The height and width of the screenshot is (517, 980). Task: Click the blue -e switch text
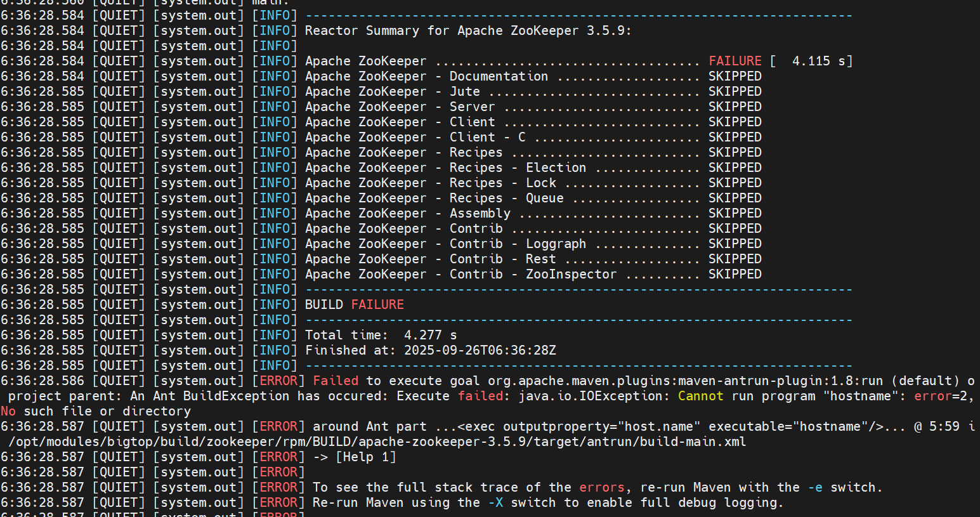(815, 487)
